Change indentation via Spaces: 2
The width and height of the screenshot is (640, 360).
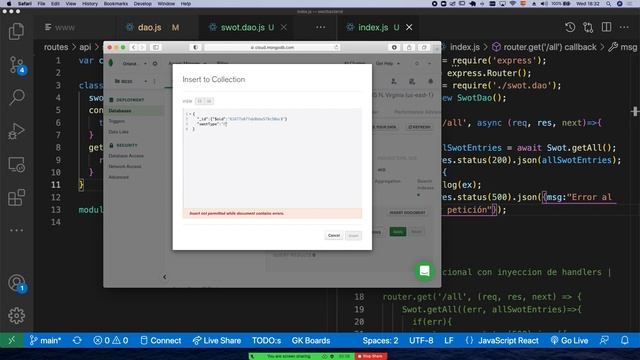point(380,340)
